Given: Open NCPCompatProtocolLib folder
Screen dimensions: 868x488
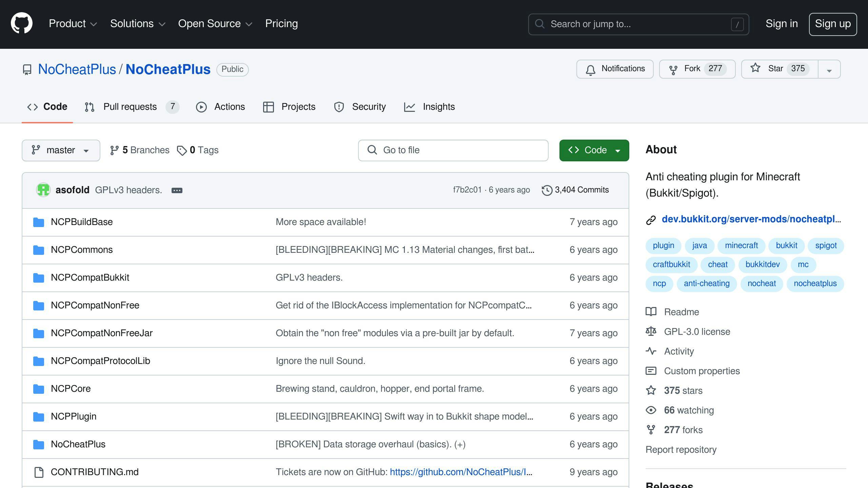Looking at the screenshot, I should [x=100, y=361].
